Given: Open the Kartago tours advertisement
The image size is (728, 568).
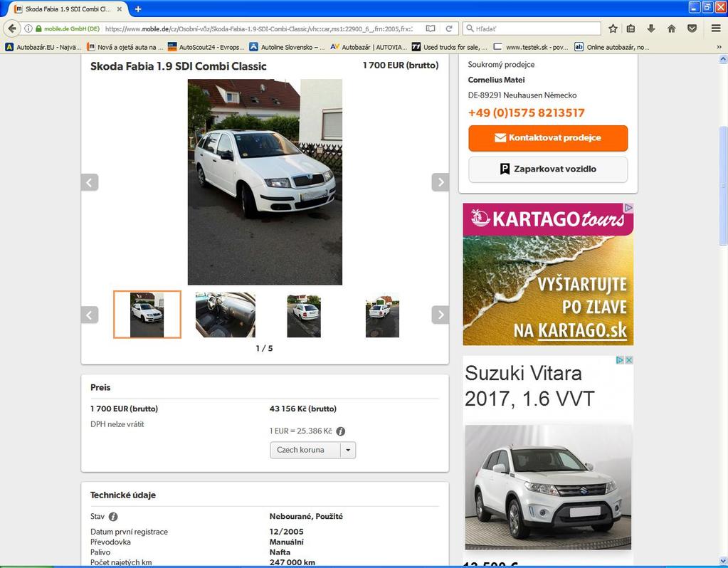Looking at the screenshot, I should coord(548,274).
